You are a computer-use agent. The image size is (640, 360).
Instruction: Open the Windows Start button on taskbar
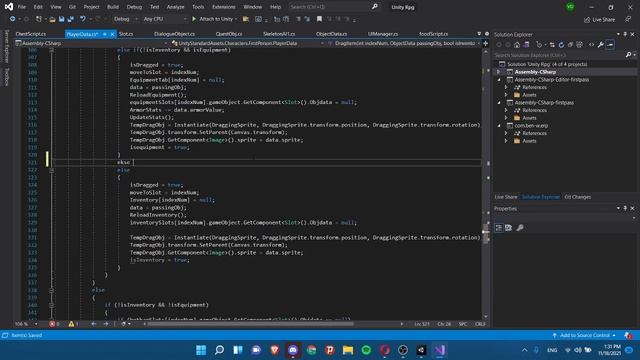pos(201,350)
